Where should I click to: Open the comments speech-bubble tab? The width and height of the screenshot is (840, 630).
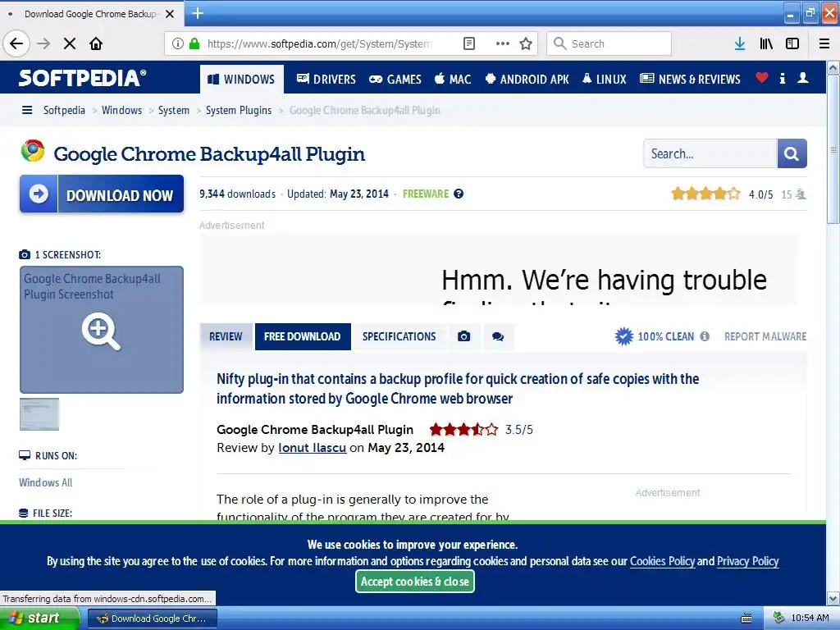[x=498, y=336]
